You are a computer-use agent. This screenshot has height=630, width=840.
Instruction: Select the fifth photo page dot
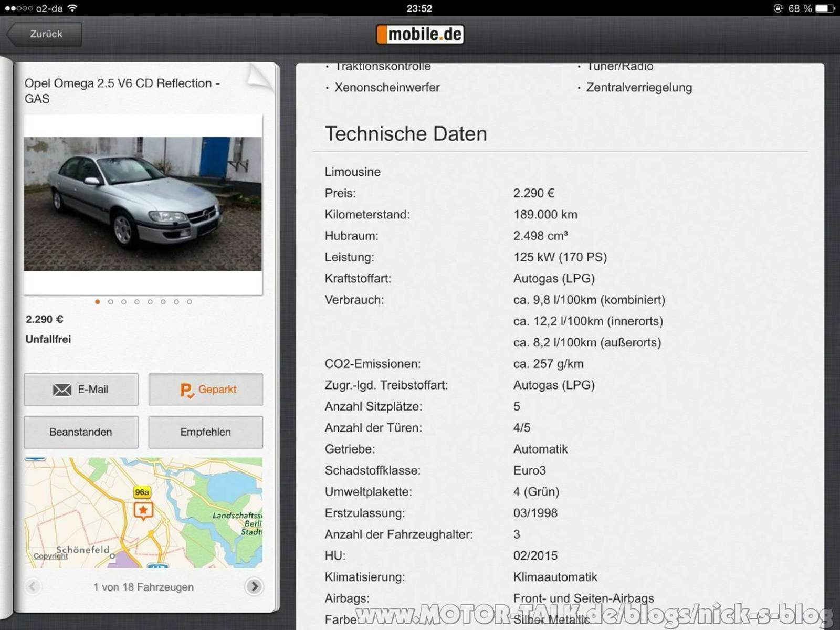coord(150,302)
